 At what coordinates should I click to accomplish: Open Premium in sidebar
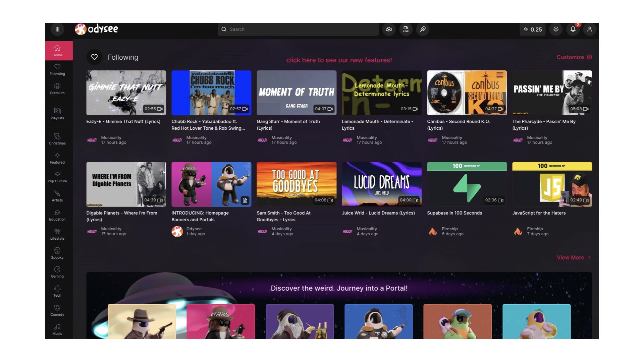[x=57, y=89]
